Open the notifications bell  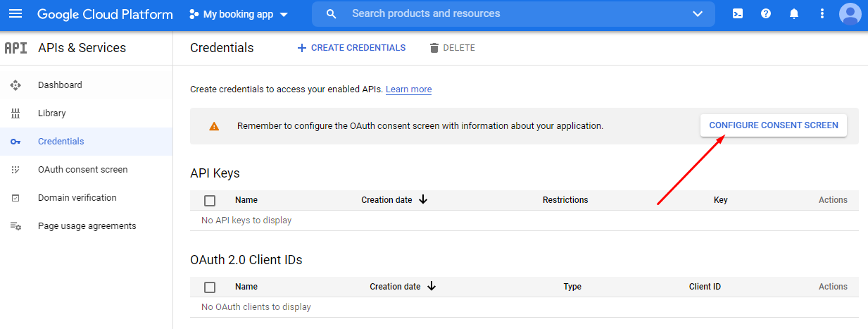(x=794, y=14)
